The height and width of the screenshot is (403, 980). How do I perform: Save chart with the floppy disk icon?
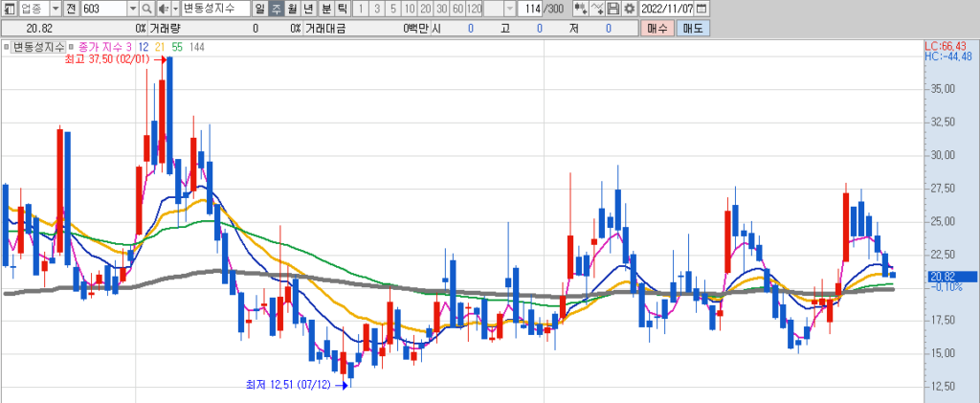tap(613, 9)
